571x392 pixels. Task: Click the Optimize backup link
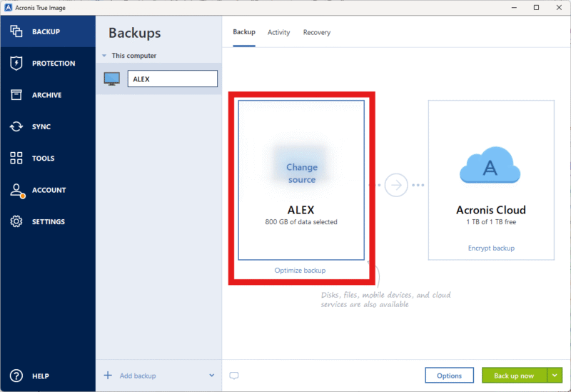click(x=300, y=271)
